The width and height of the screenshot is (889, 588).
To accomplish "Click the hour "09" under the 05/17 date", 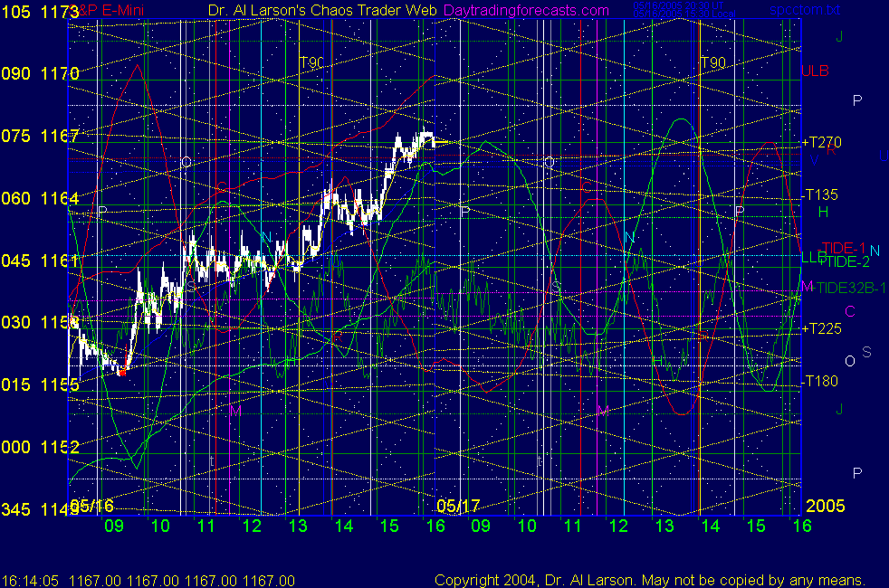I will [481, 526].
